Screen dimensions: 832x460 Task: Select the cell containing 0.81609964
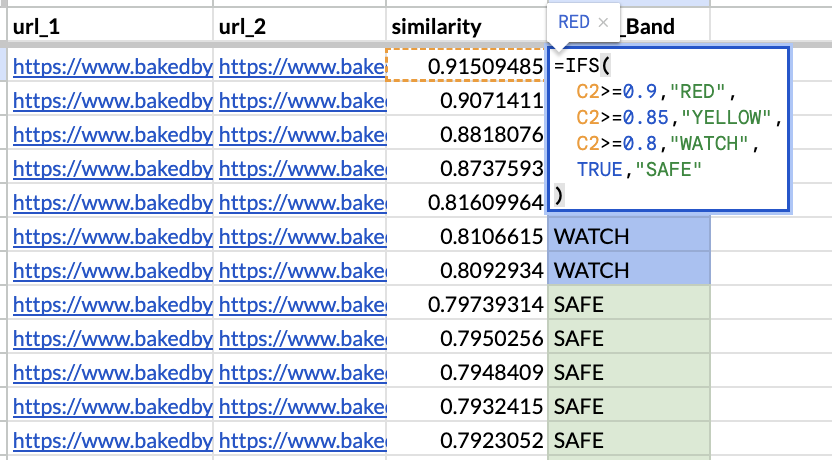(466, 202)
